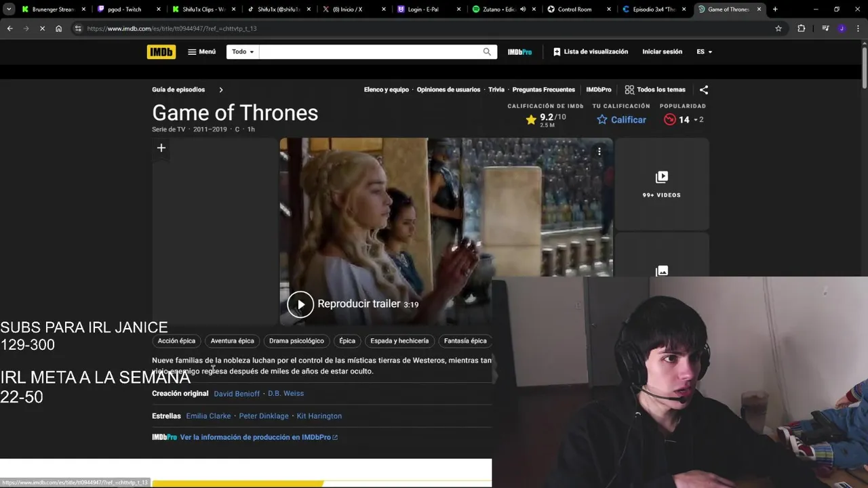Mute audio on the Zutano tab
This screenshot has height=488, width=868.
pos(523,9)
